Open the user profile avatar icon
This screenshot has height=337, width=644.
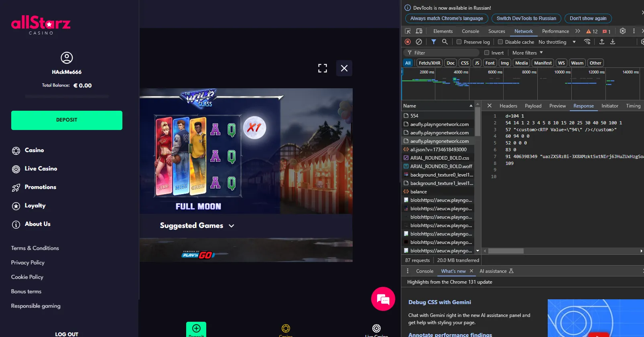pyautogui.click(x=67, y=58)
